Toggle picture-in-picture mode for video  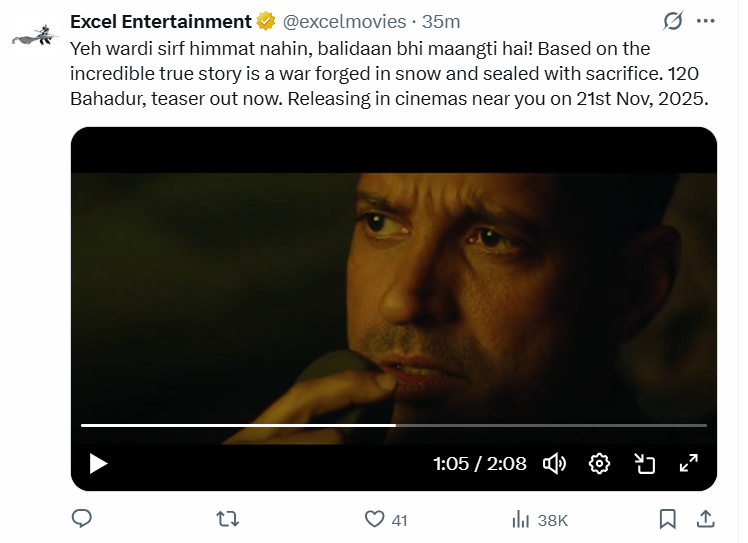[644, 463]
